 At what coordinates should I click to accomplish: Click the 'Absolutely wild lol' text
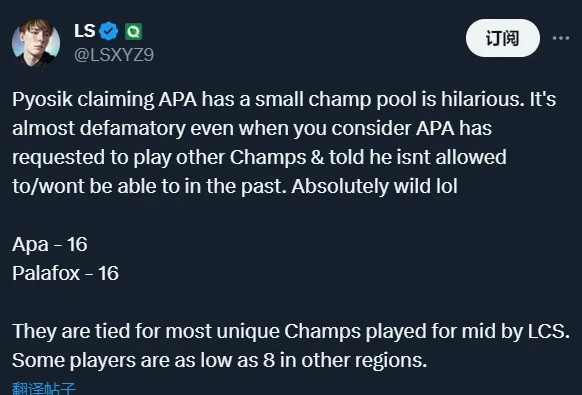tap(374, 186)
